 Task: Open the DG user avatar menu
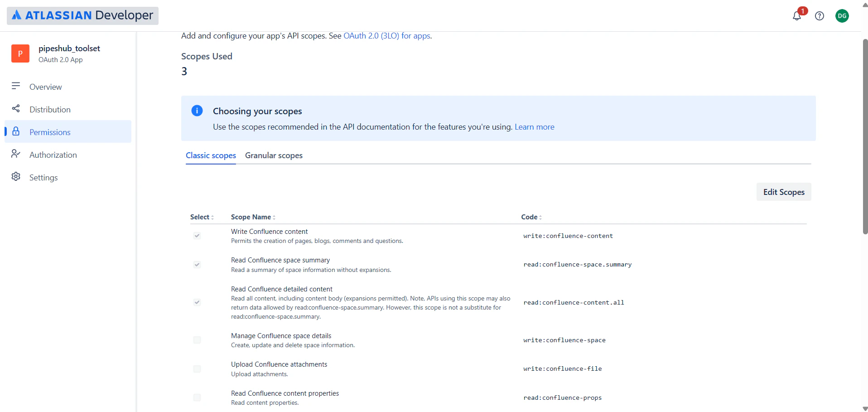pyautogui.click(x=842, y=16)
